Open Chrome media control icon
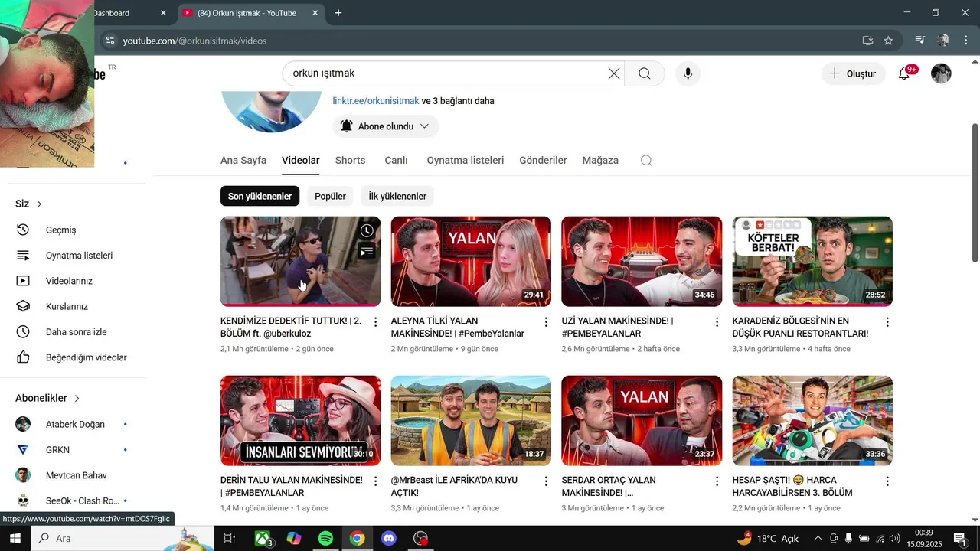 pos(920,41)
